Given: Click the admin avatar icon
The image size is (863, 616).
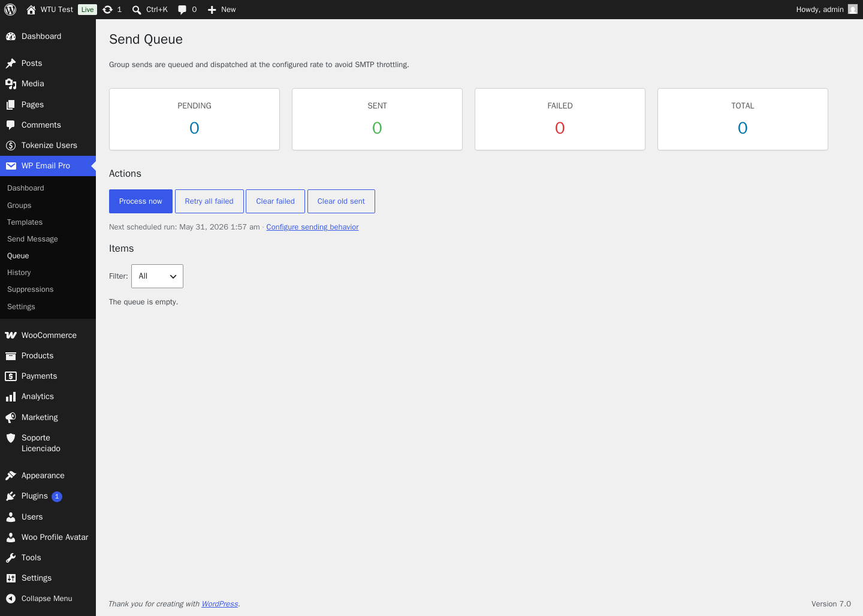Looking at the screenshot, I should [853, 9].
